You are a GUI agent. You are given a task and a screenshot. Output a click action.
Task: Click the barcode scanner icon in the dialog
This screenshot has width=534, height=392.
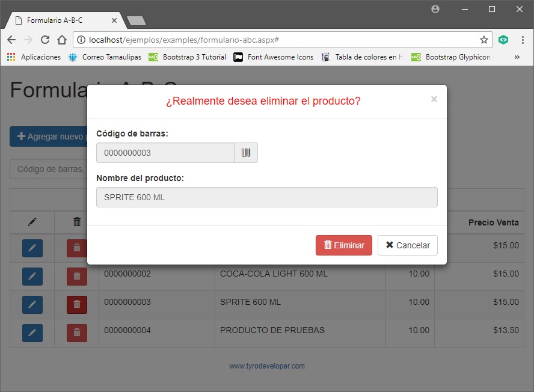pyautogui.click(x=246, y=153)
